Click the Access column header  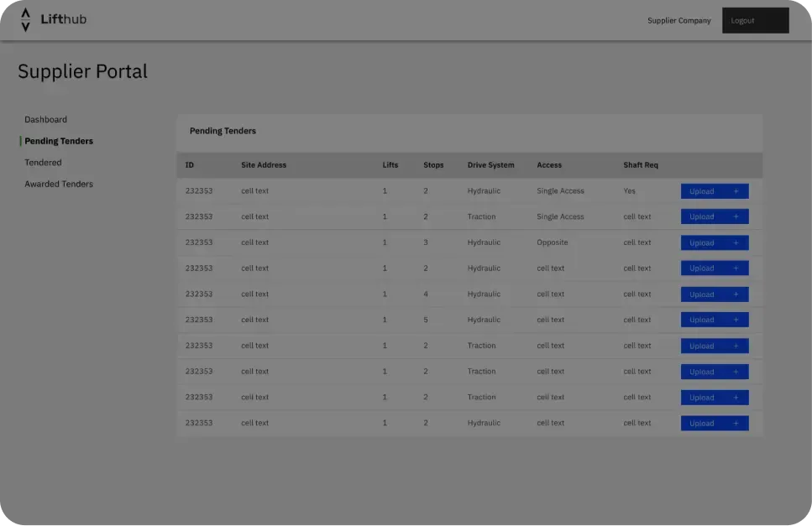549,165
